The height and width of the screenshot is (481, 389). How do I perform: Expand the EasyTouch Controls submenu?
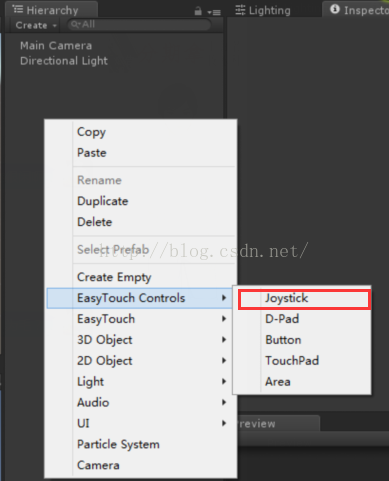(140, 298)
